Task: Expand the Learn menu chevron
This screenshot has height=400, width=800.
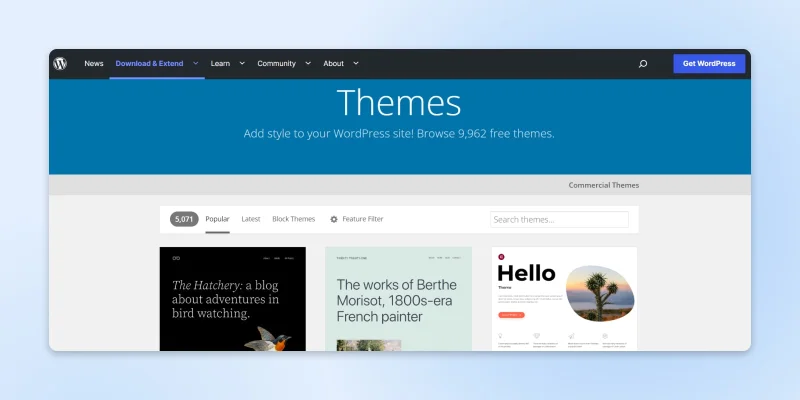Action: tap(242, 63)
